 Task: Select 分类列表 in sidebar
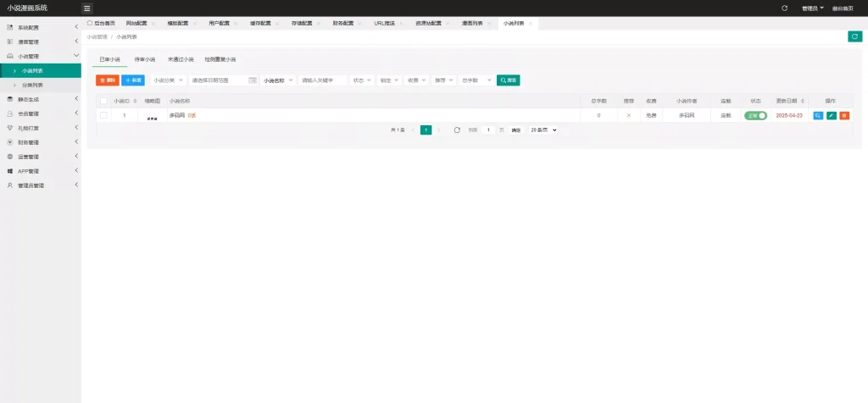click(x=41, y=86)
